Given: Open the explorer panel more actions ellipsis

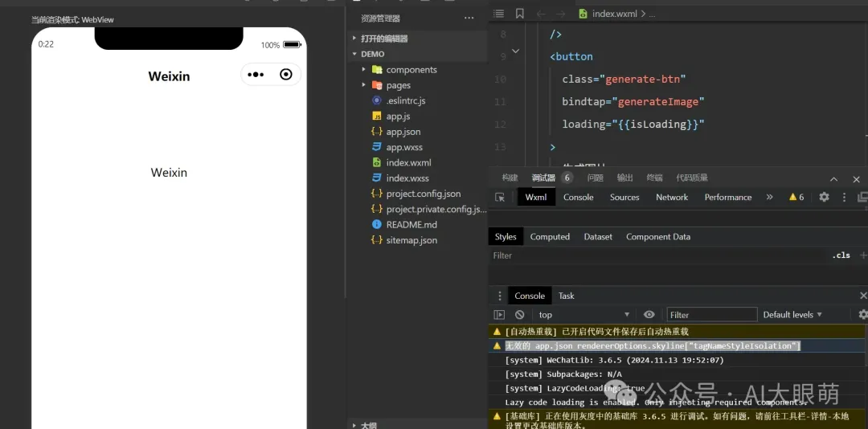Looking at the screenshot, I should 469,18.
